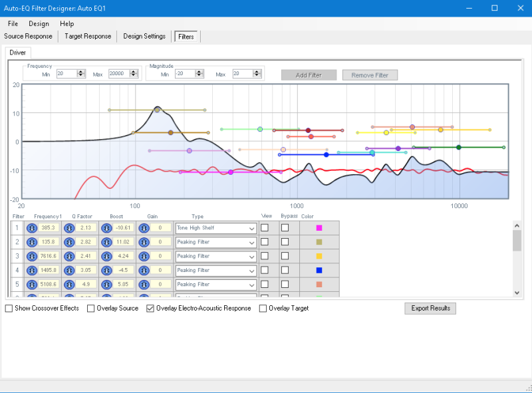Click the Boost adjust knob for filter 3

pyautogui.click(x=106, y=256)
